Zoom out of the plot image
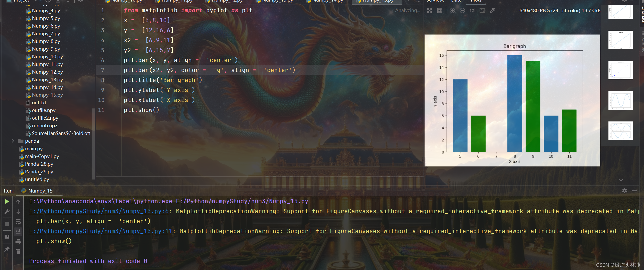 (x=462, y=10)
